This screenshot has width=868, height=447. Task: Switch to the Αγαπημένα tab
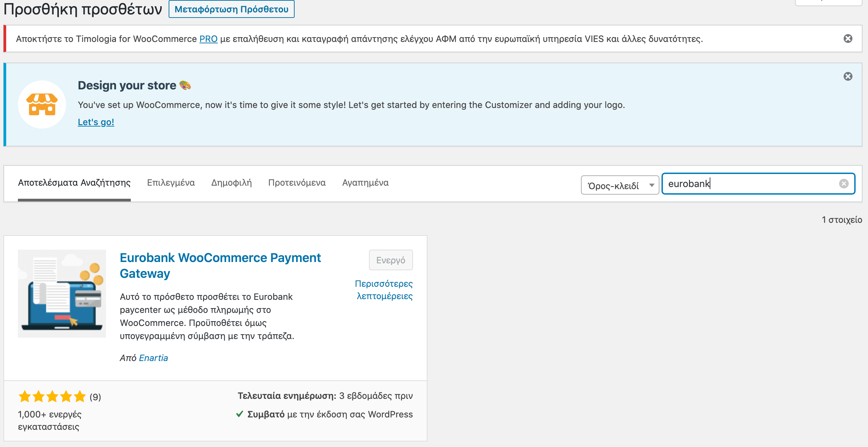[x=365, y=183]
